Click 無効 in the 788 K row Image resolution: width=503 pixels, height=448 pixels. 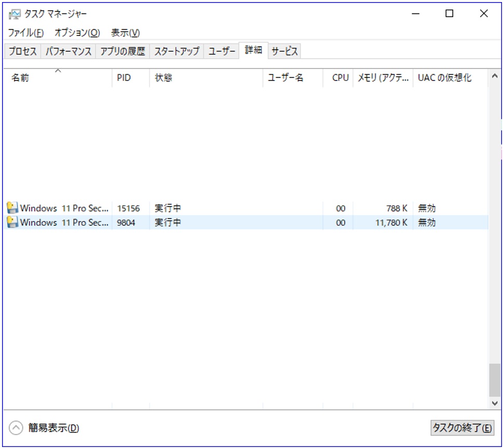pos(427,208)
